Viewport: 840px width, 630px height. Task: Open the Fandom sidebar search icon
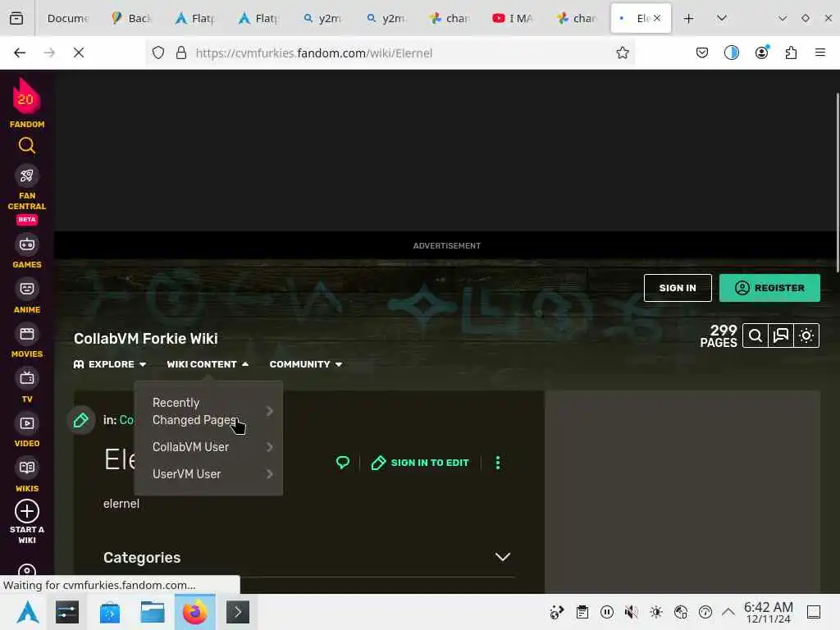tap(27, 146)
